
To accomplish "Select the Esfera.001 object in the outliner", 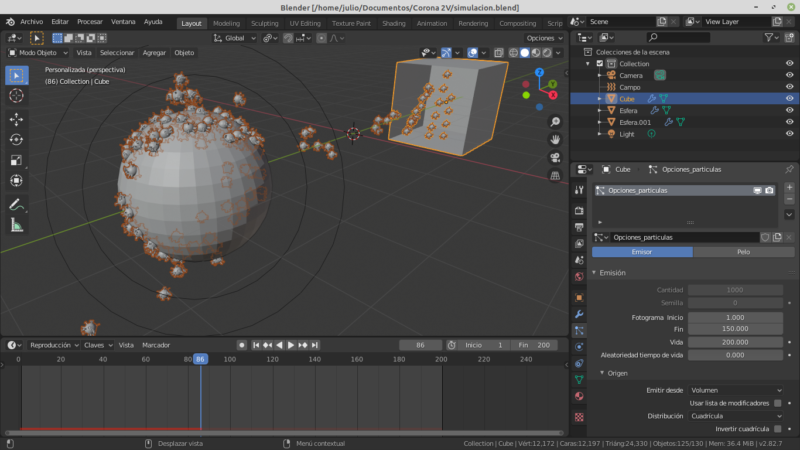I will click(632, 122).
